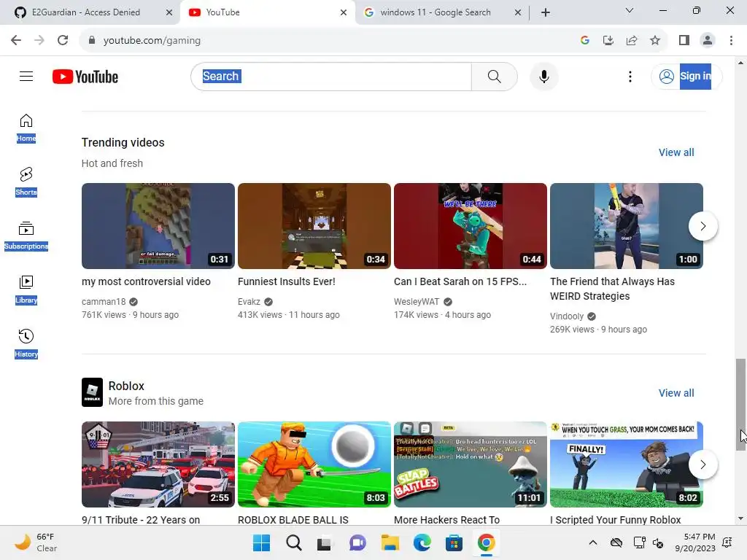The height and width of the screenshot is (560, 747).
Task: Open Windows taskbar search
Action: [293, 542]
